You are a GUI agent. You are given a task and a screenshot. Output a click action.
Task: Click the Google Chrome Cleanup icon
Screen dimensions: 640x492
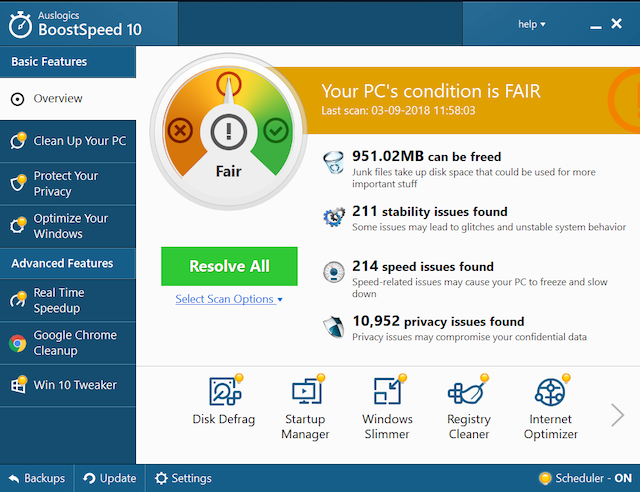coord(18,343)
